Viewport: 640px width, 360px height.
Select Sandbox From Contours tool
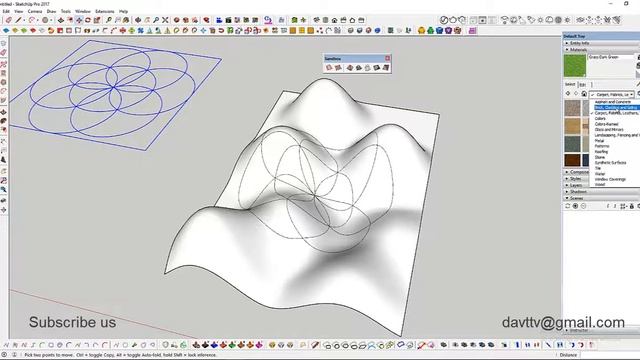329,68
